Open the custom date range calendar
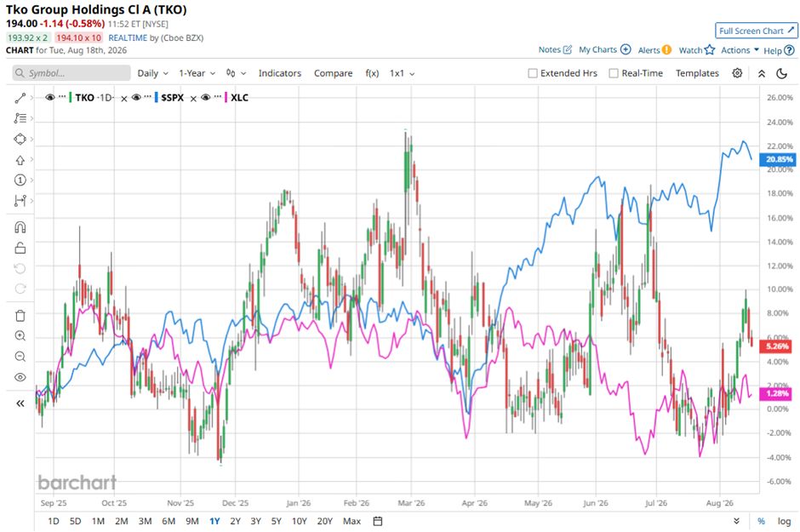Screen dimensions: 800x532 tap(378, 521)
